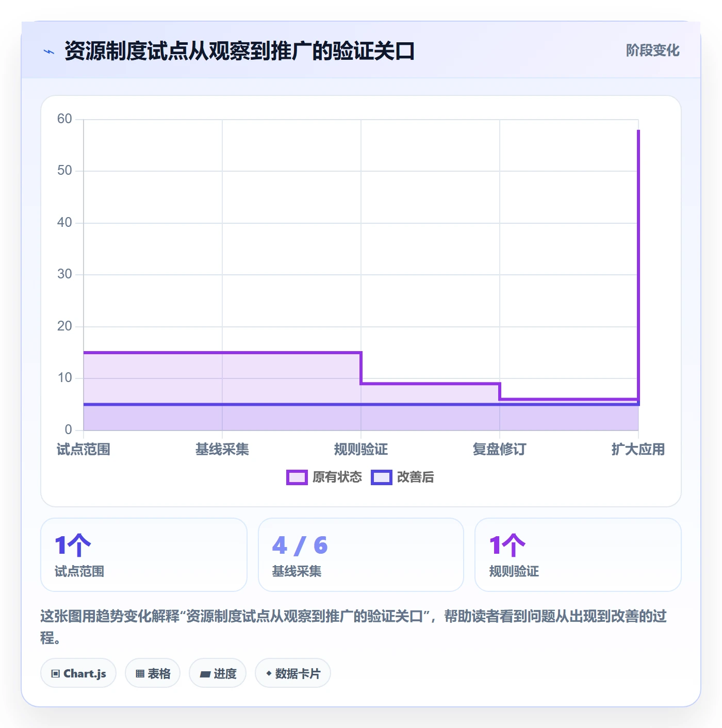Click the 0 y-axis tick value

coord(68,430)
